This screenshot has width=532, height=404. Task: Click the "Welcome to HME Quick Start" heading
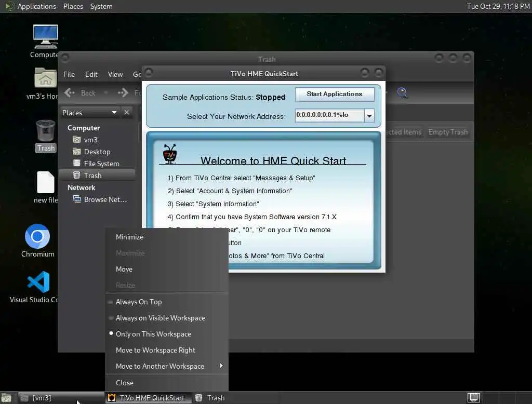(273, 160)
